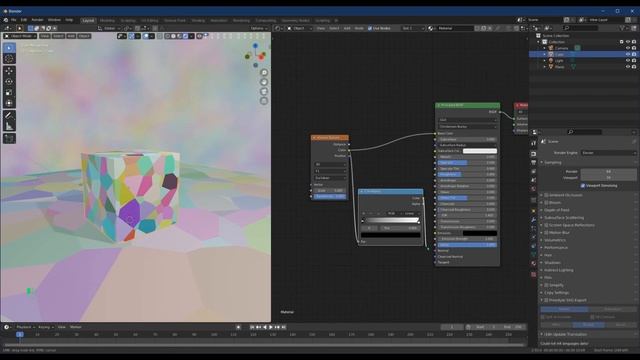Click the Emission black color swatch
The height and width of the screenshot is (360, 640).
coord(480,233)
